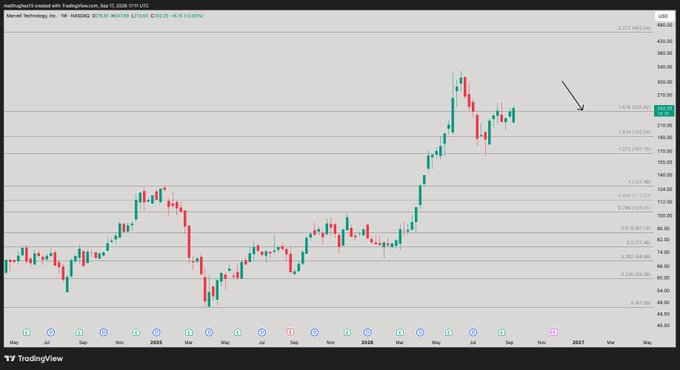Click the 210.00 price axis label
The image size is (680, 370).
664,125
